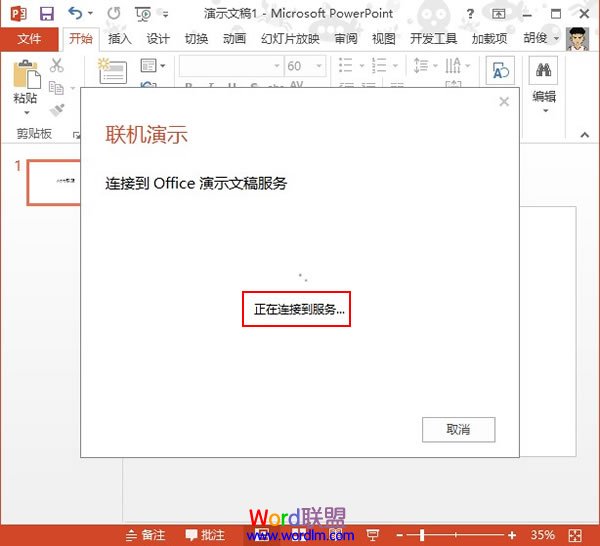Screen dimensions: 600x546
Task: Click the 35% zoom level
Action: [542, 535]
